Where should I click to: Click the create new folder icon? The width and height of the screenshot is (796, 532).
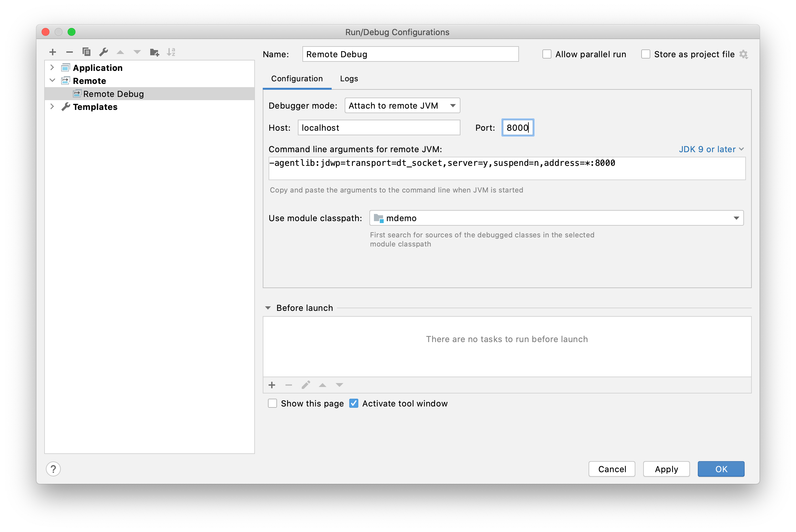pos(154,52)
